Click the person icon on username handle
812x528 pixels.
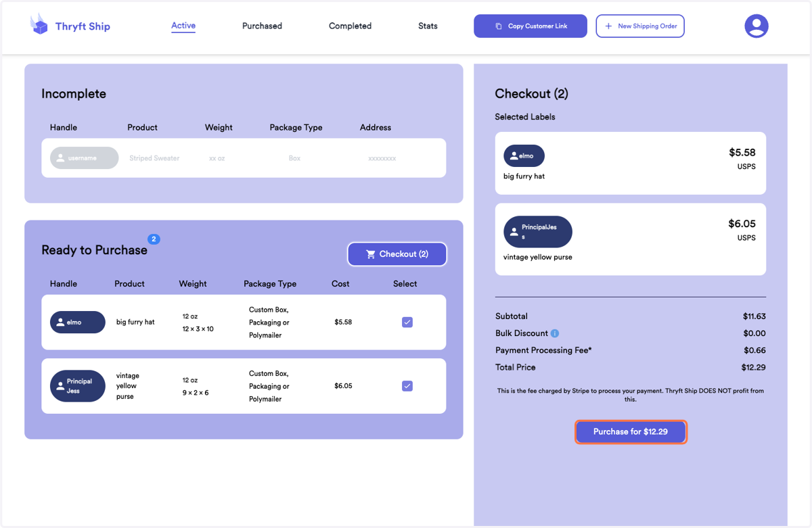[60, 158]
